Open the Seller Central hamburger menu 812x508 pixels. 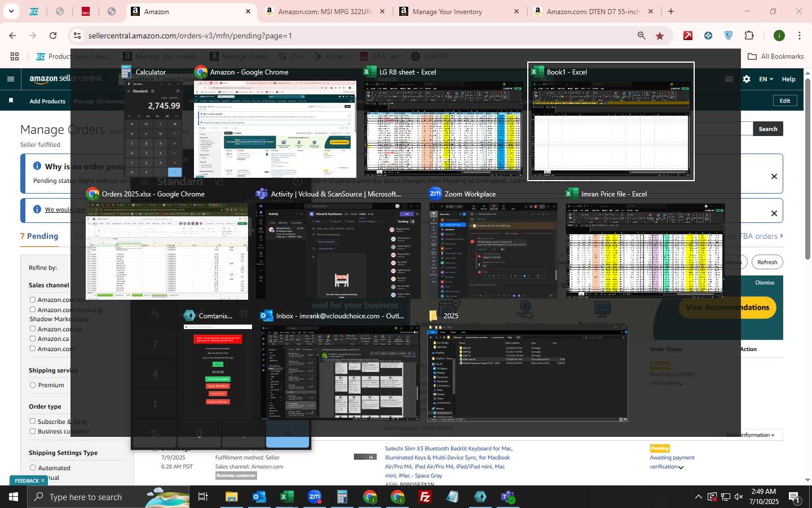point(10,79)
